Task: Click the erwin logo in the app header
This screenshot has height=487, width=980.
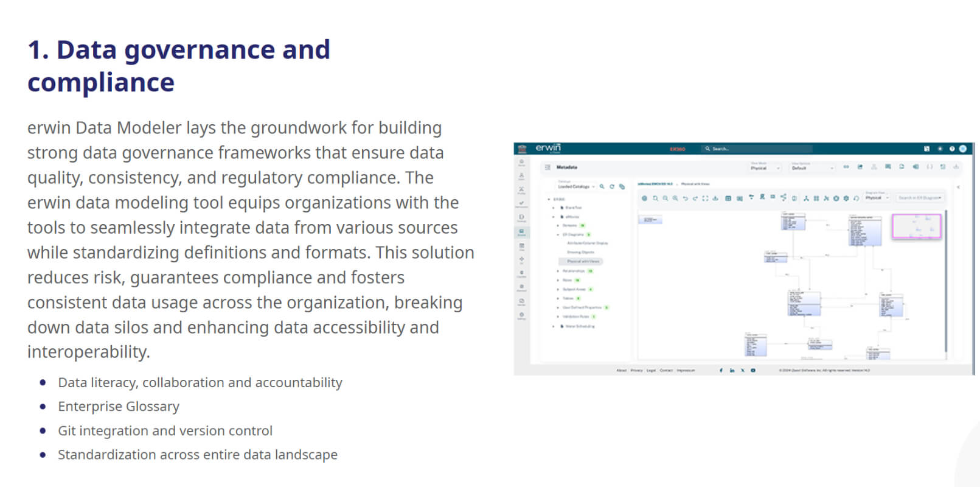Action: (x=548, y=148)
